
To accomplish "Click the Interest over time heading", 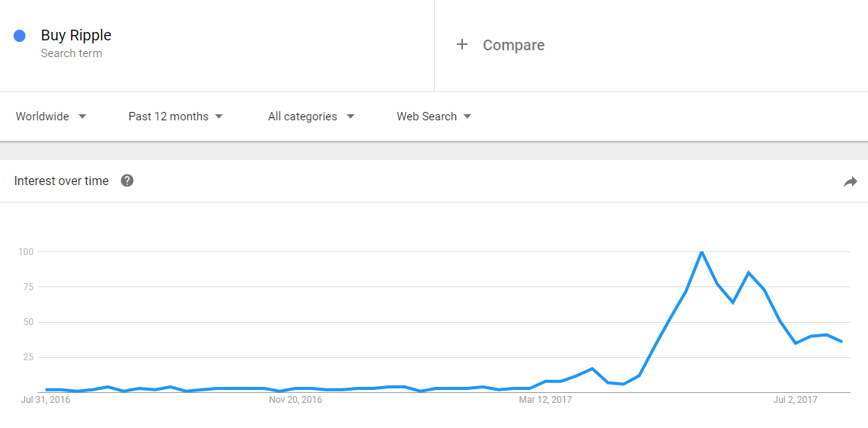I will tap(62, 181).
